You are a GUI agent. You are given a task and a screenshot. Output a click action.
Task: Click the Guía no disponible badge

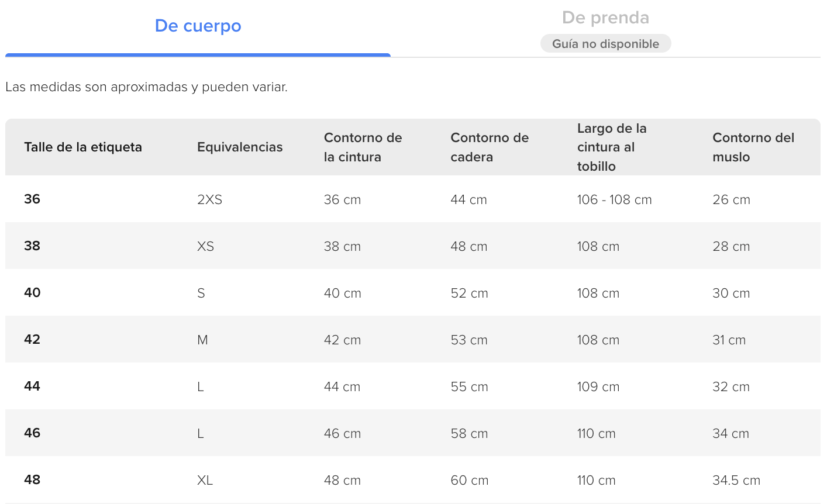(605, 44)
